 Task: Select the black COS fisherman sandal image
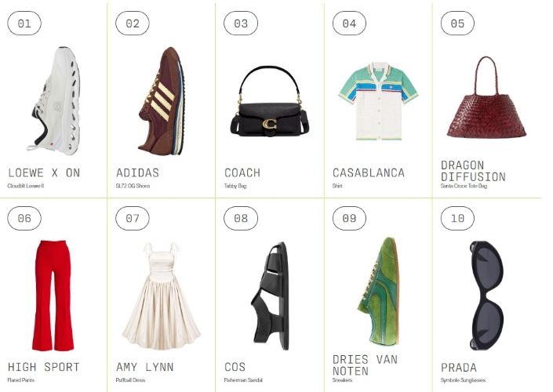[x=270, y=296]
